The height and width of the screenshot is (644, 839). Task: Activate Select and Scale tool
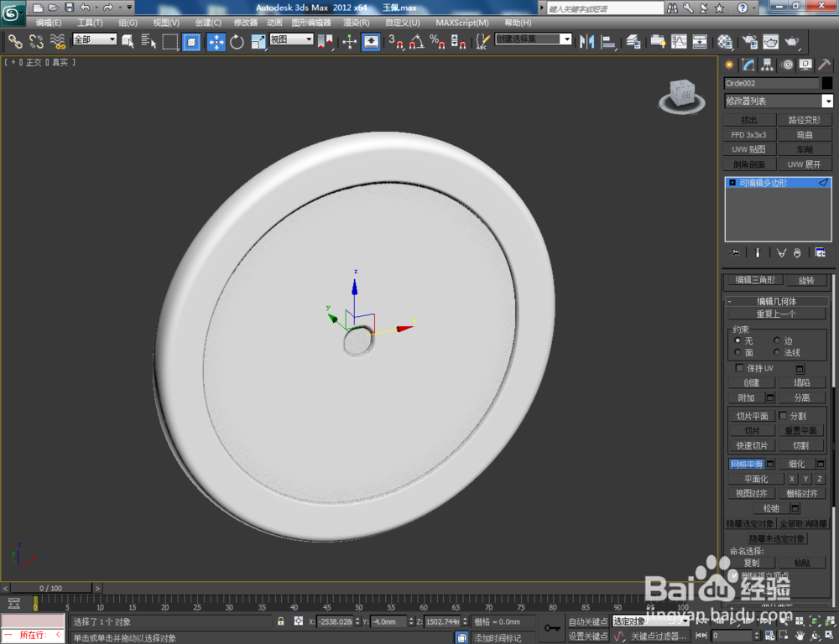(258, 42)
